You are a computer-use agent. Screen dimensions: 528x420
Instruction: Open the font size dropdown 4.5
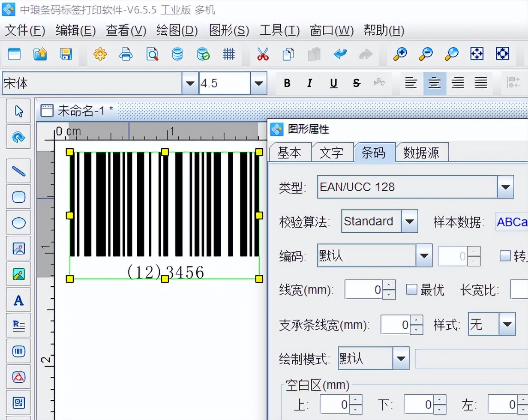pyautogui.click(x=258, y=83)
